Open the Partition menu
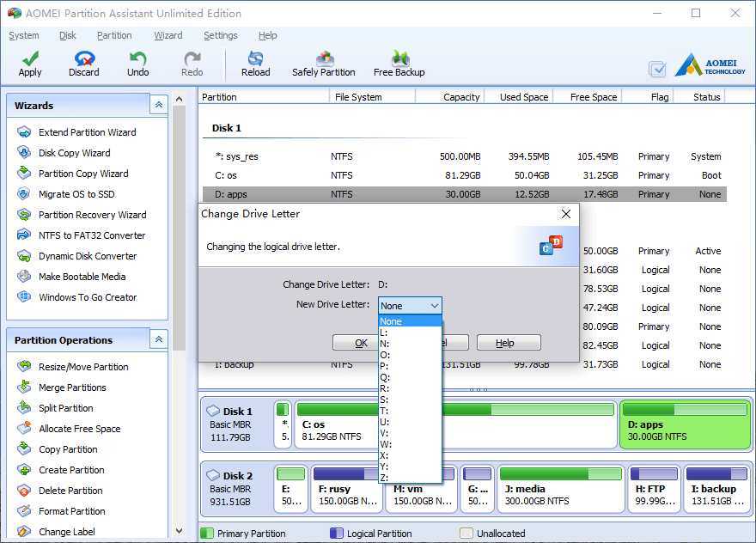The height and width of the screenshot is (543, 756). pyautogui.click(x=114, y=35)
